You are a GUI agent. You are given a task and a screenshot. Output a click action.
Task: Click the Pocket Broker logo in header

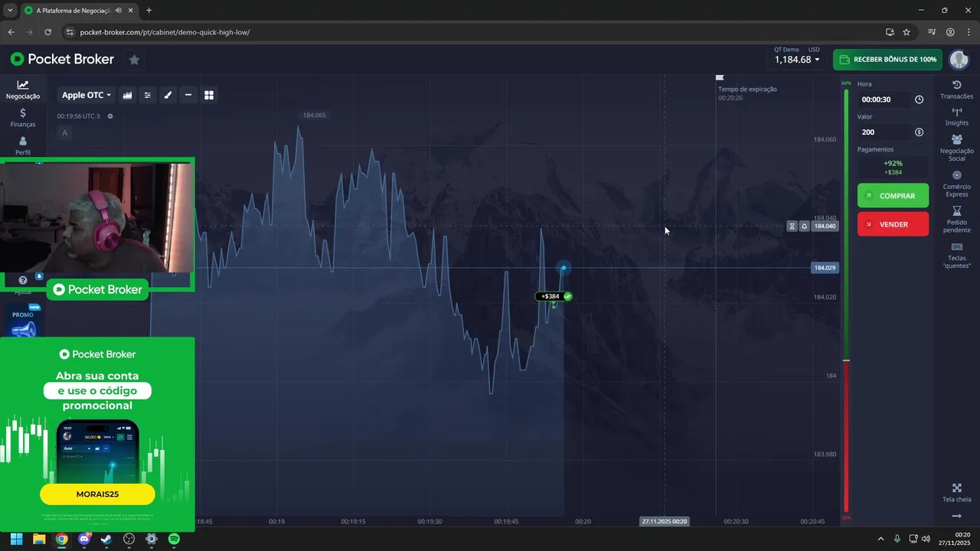coord(62,60)
